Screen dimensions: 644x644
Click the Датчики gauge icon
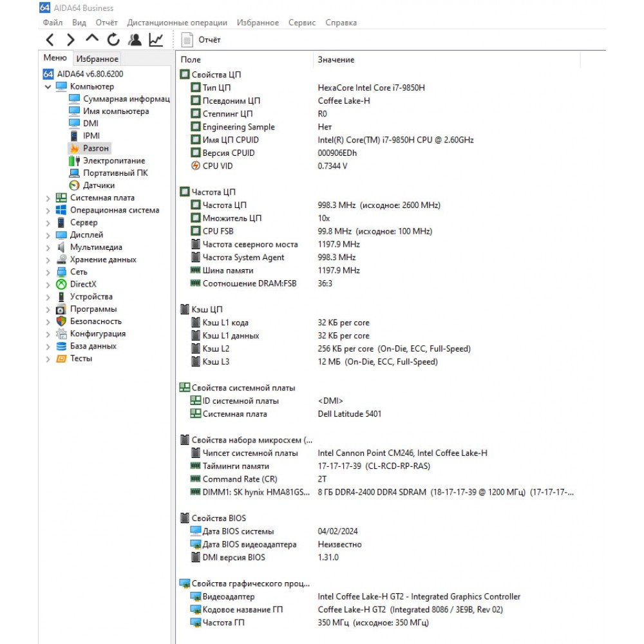pyautogui.click(x=74, y=185)
